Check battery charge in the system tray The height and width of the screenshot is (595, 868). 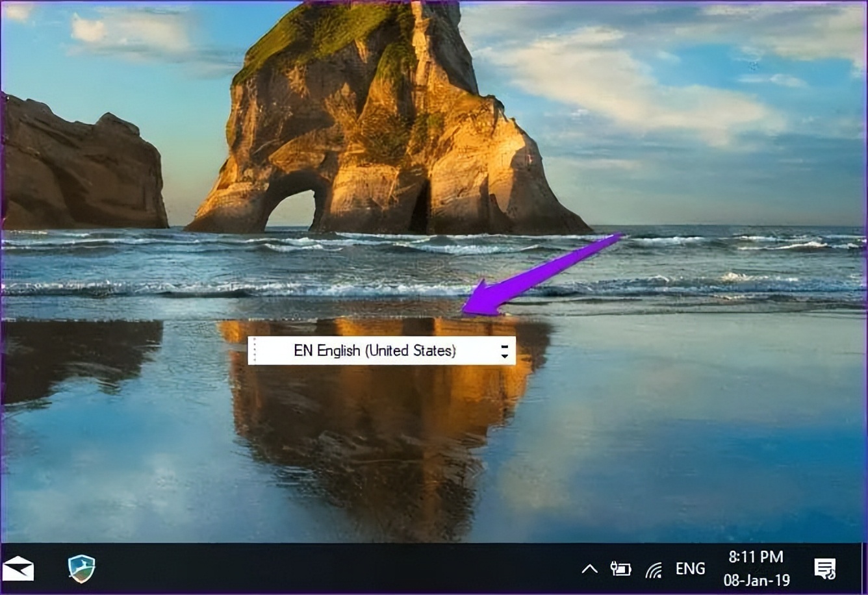point(620,568)
